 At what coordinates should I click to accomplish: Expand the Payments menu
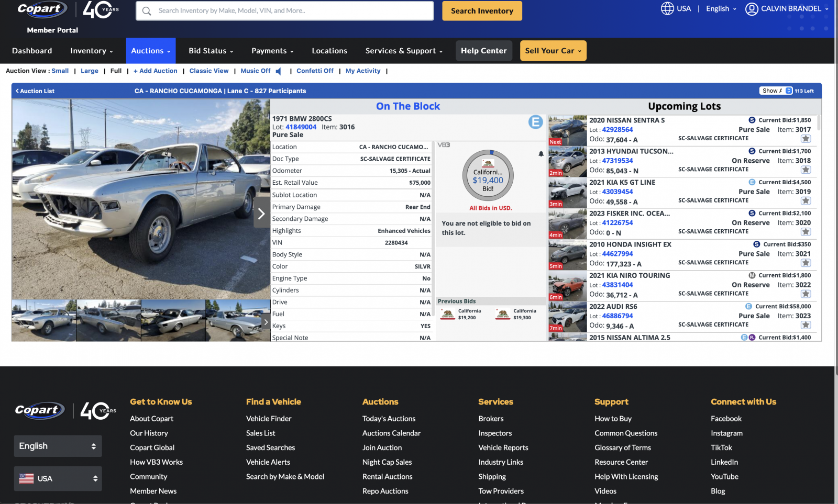(x=272, y=51)
